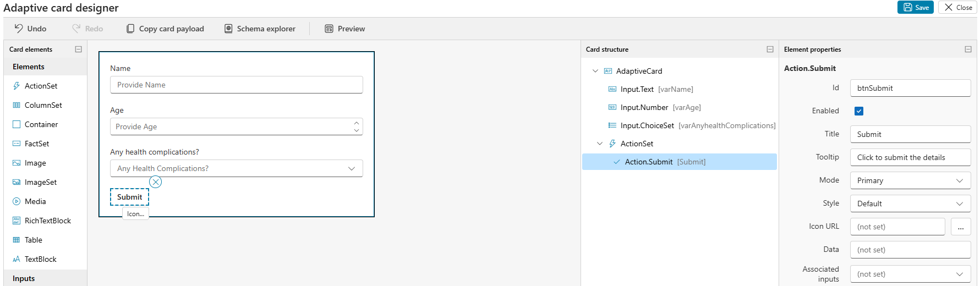Image resolution: width=980 pixels, height=286 pixels.
Task: Open the Schema explorer
Action: pyautogui.click(x=260, y=29)
